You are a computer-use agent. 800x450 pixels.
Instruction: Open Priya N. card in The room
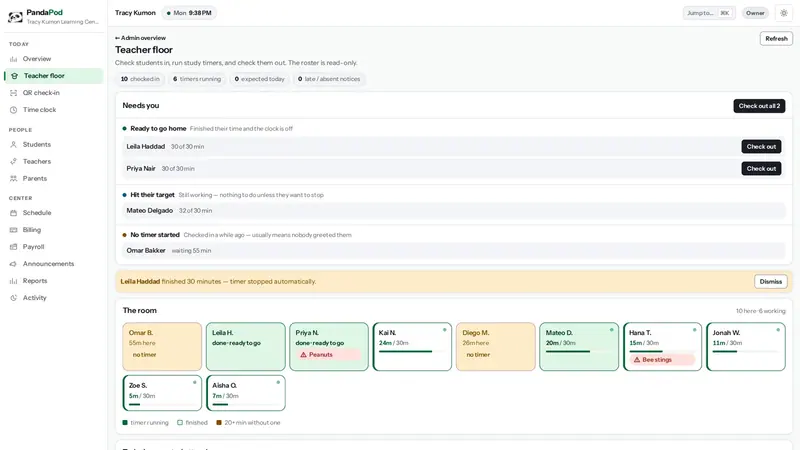(329, 346)
